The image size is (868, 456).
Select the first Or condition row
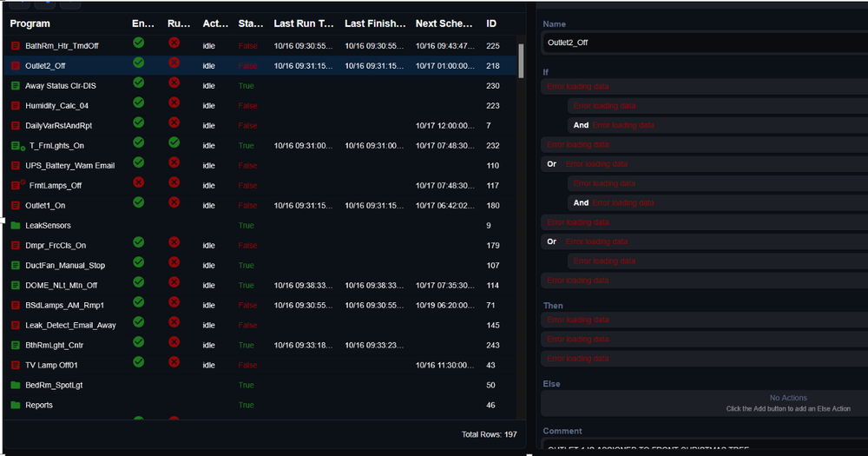(x=704, y=164)
